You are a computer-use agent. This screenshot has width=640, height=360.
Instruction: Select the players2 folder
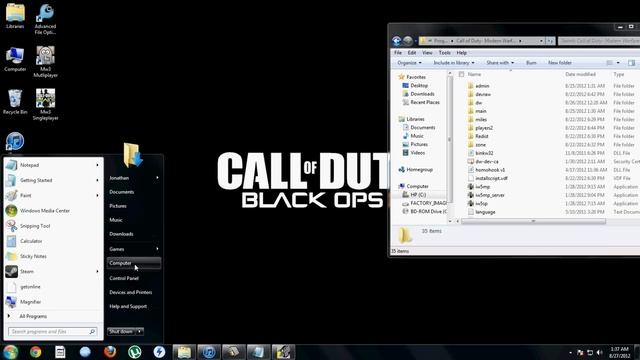[x=484, y=128]
